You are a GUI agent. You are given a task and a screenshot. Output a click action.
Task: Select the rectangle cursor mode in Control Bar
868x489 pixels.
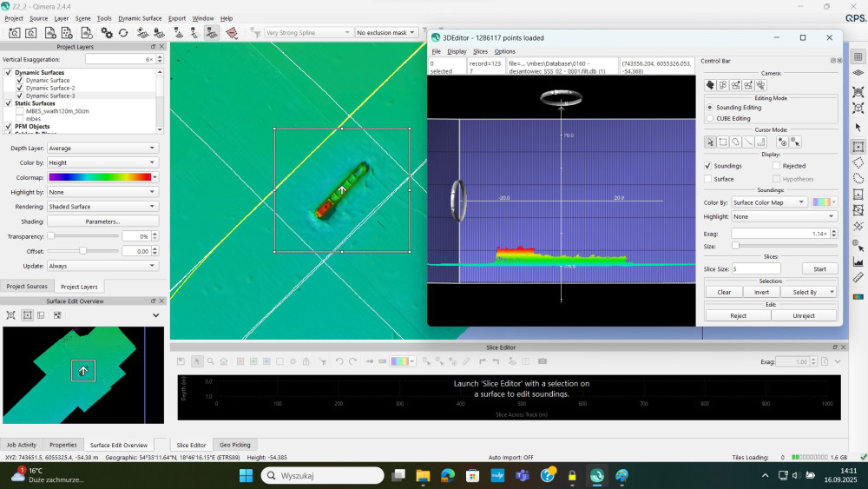tap(722, 142)
